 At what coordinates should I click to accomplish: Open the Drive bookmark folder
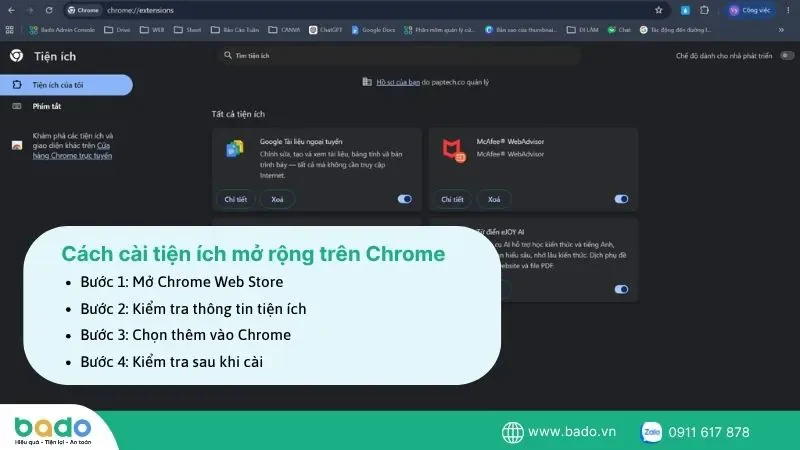coord(117,30)
